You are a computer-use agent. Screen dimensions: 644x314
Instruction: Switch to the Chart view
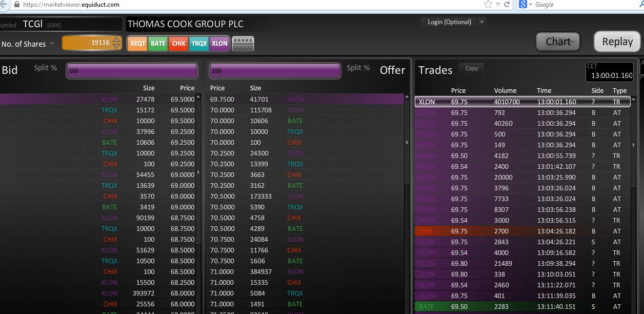point(557,42)
